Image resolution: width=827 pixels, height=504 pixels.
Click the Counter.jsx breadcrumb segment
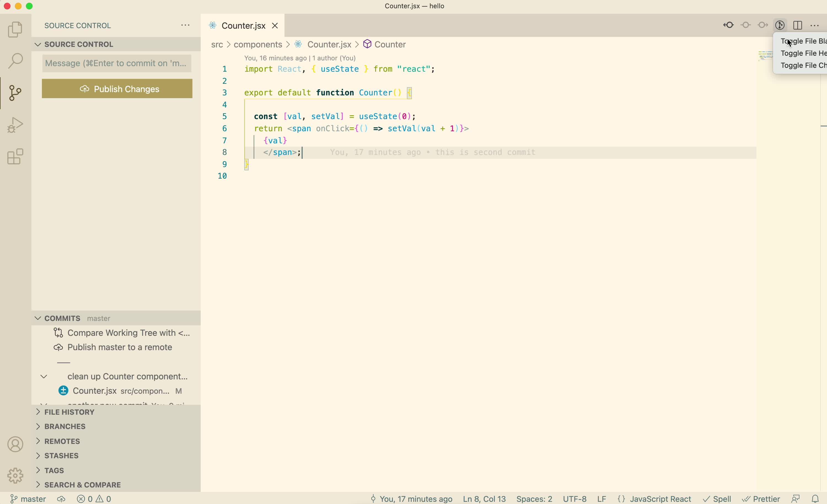coord(329,44)
